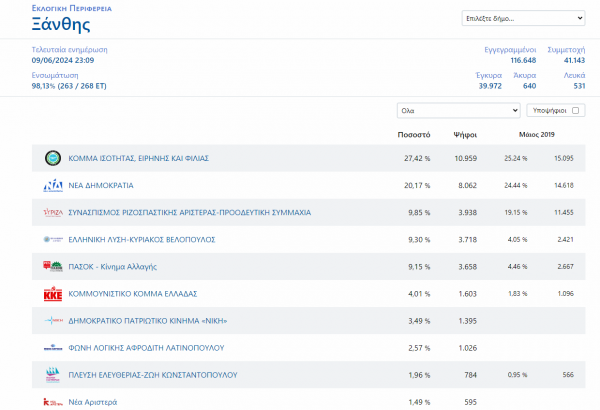Viewport: 600px width, 410px height.
Task: Click the ΦΩΝΗ ΛΟΓΙΚΗΣ party logo
Action: [53, 348]
